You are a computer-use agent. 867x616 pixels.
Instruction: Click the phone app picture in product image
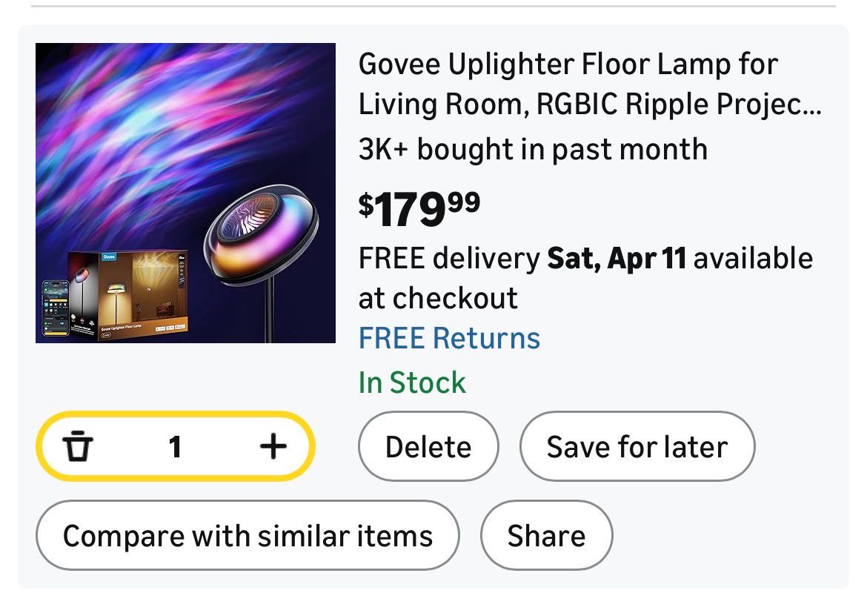coord(55,308)
